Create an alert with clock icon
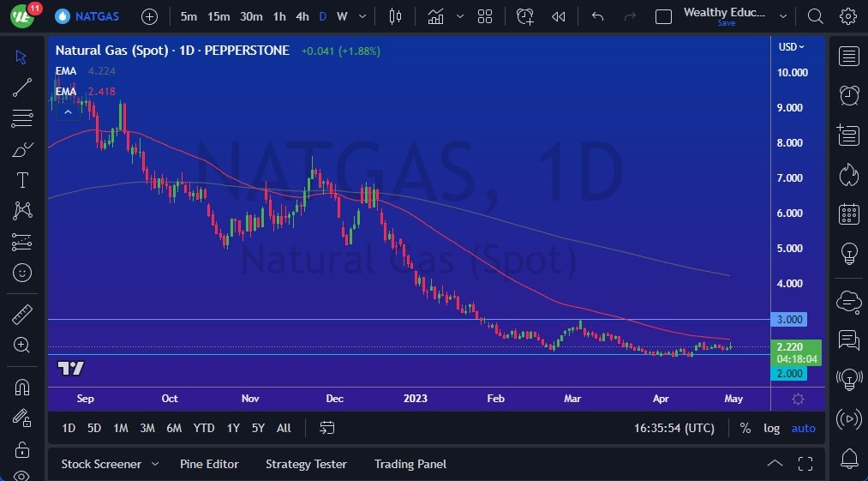The image size is (868, 481). (524, 16)
